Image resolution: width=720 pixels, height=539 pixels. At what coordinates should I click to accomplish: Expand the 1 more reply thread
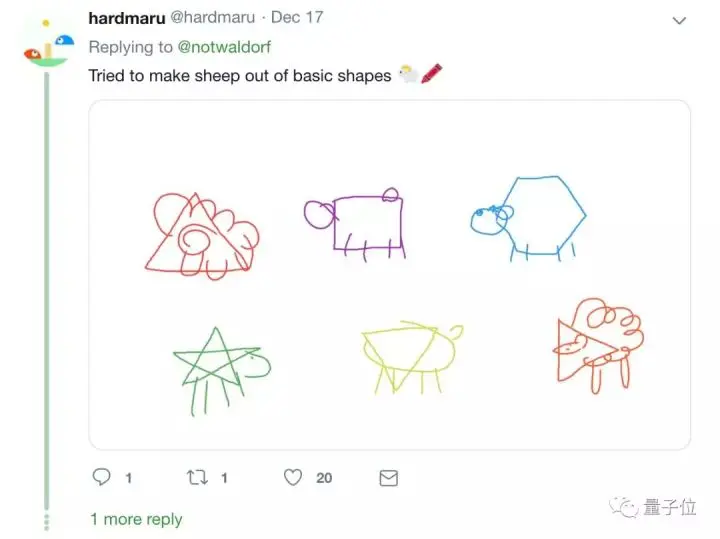(x=136, y=519)
